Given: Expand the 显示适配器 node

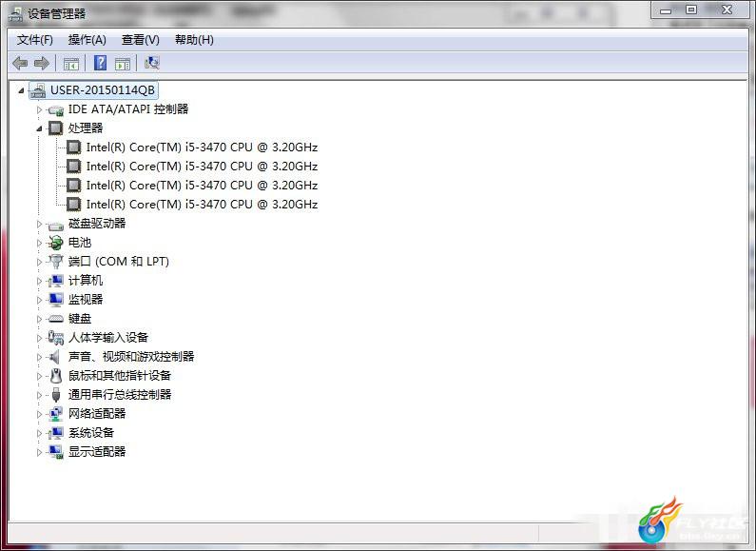Looking at the screenshot, I should coord(40,452).
